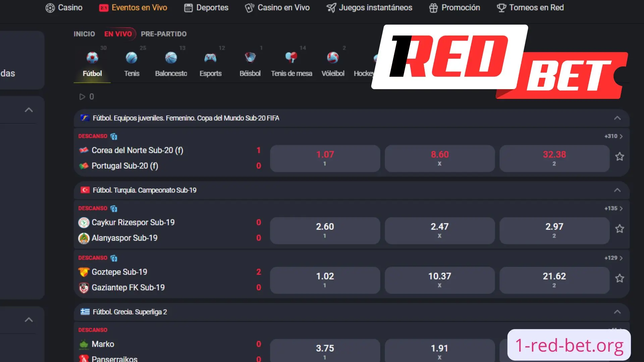Open the Marko team row
This screenshot has height=362, width=644.
103,344
